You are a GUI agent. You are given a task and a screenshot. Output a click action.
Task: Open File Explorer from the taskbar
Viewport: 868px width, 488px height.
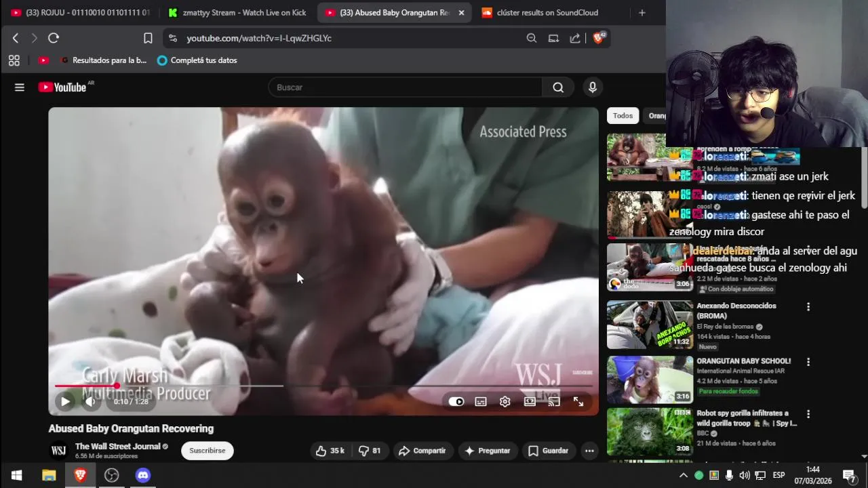48,475
